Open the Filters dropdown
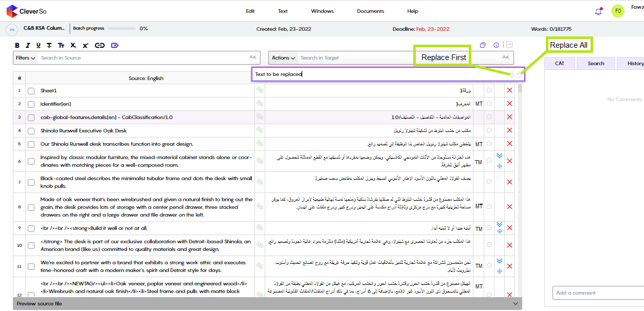Image resolution: width=644 pixels, height=311 pixels. point(26,58)
